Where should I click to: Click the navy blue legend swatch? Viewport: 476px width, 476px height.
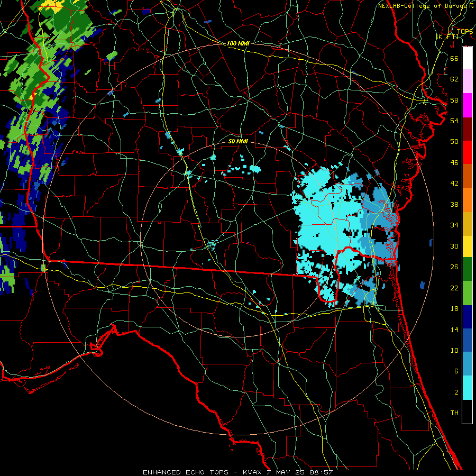pyautogui.click(x=467, y=317)
